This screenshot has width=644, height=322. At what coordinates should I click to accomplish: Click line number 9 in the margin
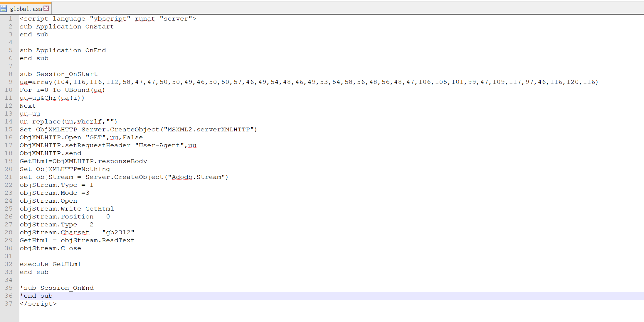point(11,82)
